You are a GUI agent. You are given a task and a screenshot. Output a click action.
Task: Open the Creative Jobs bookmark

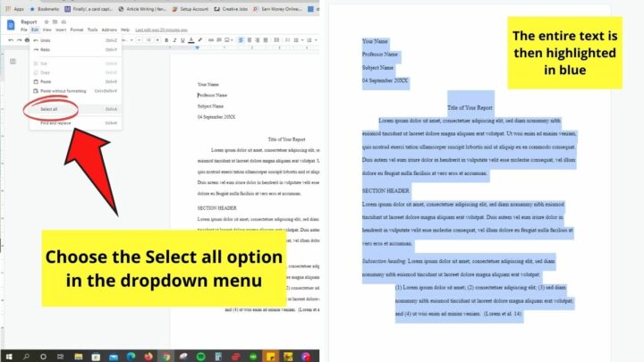click(231, 9)
